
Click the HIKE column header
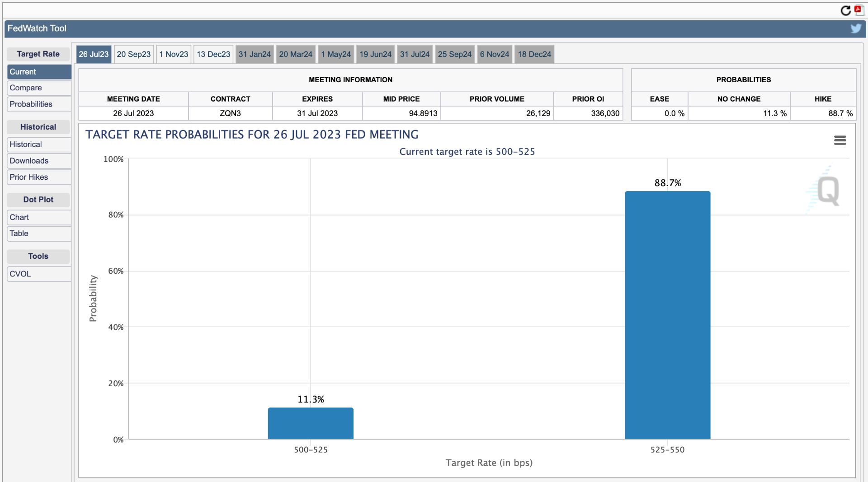[x=823, y=99]
